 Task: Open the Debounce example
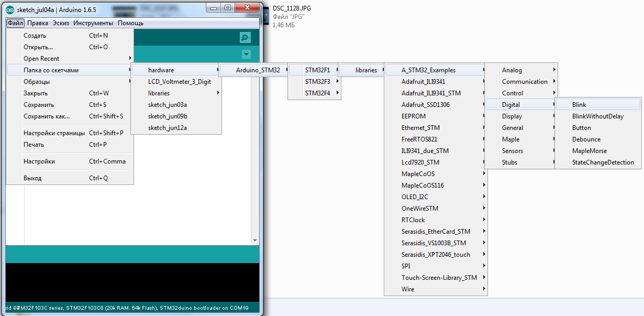click(x=598, y=139)
